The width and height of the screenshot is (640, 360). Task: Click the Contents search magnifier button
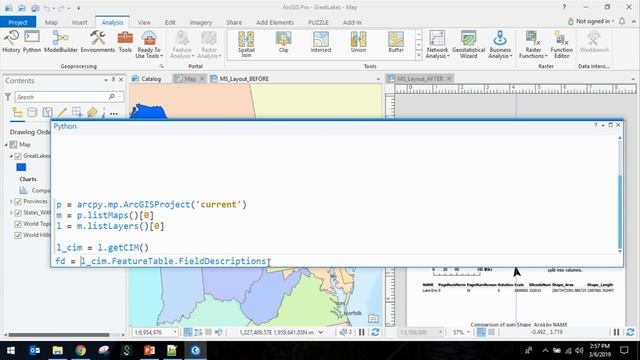(x=111, y=97)
